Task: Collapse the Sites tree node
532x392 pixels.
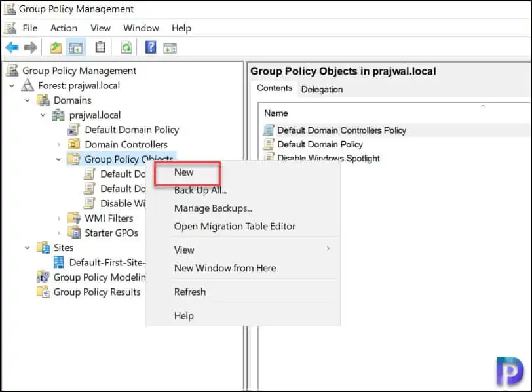Action: pyautogui.click(x=28, y=248)
